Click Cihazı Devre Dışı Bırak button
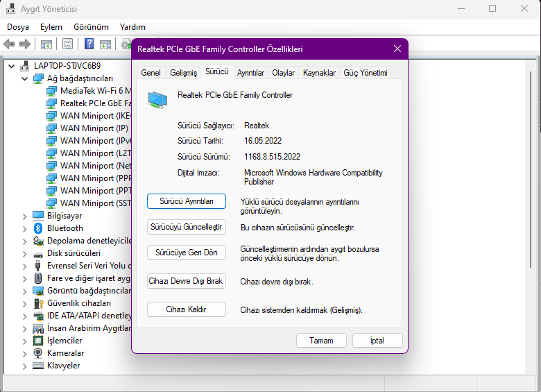The image size is (541, 392). tap(187, 281)
